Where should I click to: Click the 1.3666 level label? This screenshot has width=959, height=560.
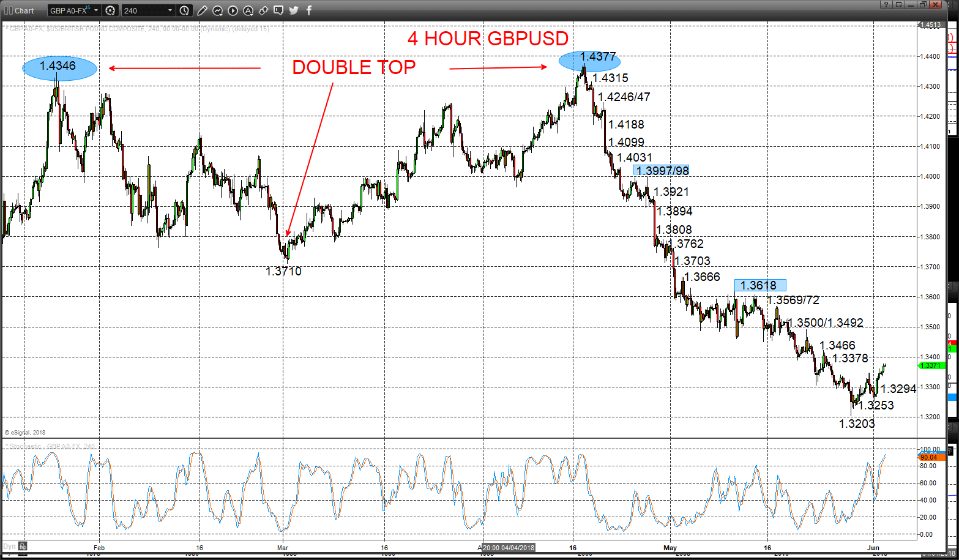(x=702, y=277)
